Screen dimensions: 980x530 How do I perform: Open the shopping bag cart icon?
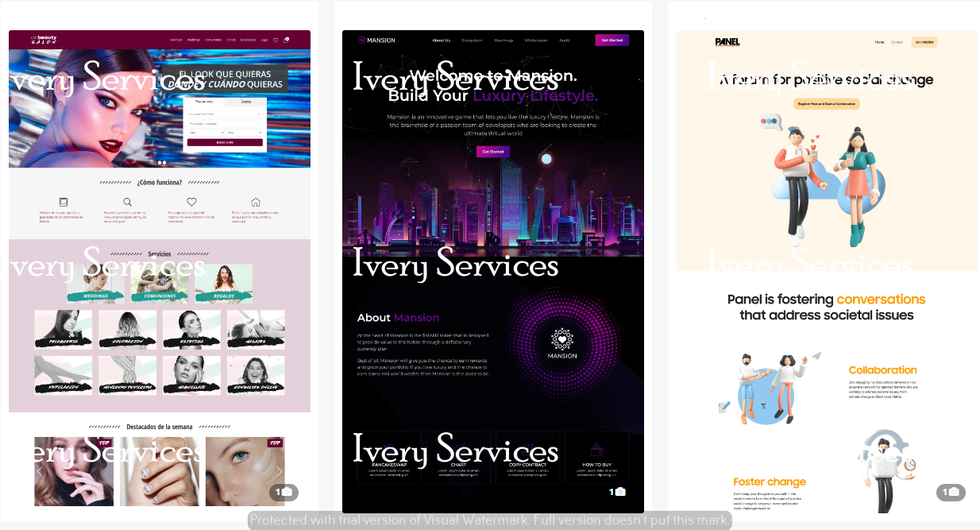click(x=286, y=40)
